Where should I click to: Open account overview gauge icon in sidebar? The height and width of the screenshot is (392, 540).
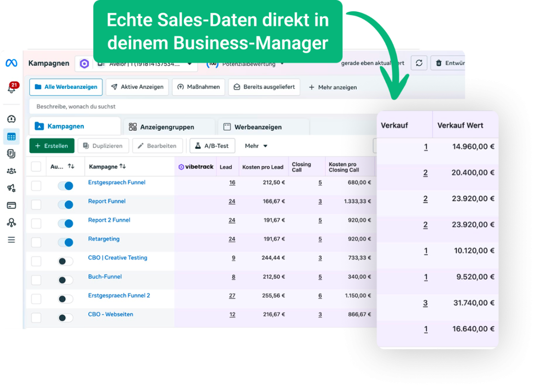click(x=11, y=119)
